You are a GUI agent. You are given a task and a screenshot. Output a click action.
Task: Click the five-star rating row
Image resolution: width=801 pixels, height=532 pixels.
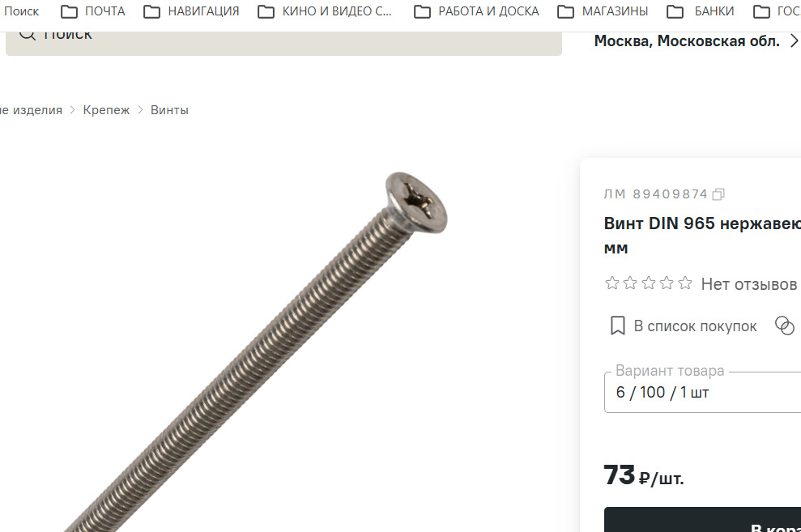pyautogui.click(x=648, y=283)
